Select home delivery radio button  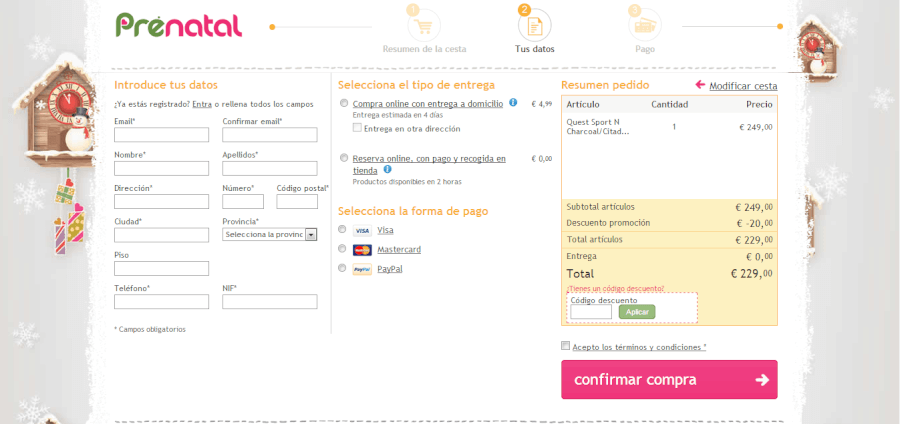point(344,103)
